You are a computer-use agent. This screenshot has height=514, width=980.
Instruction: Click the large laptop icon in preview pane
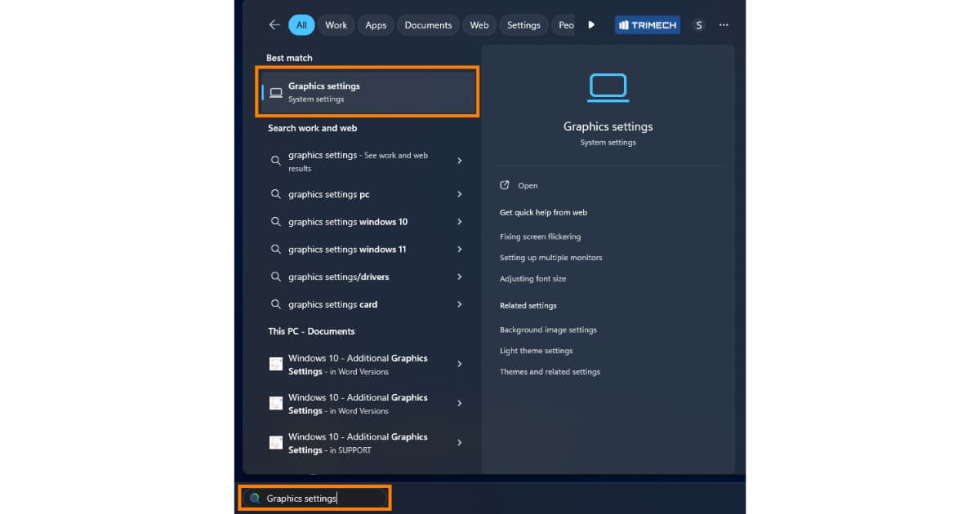[608, 88]
